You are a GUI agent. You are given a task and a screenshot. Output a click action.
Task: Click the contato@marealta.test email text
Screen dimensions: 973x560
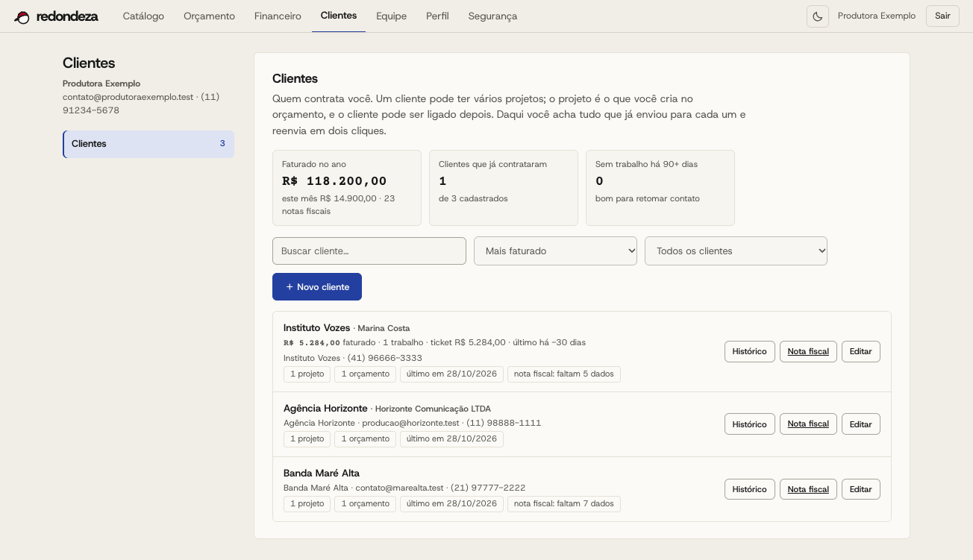click(x=399, y=488)
